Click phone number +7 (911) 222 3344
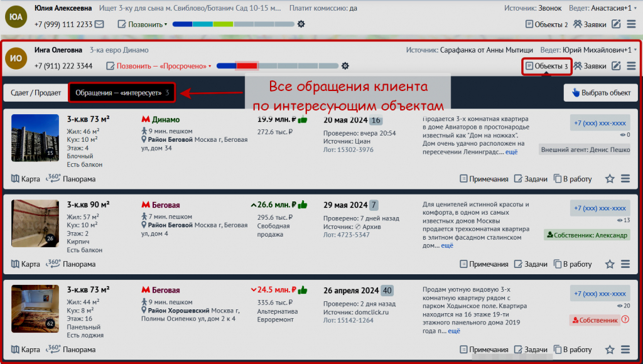 63,66
